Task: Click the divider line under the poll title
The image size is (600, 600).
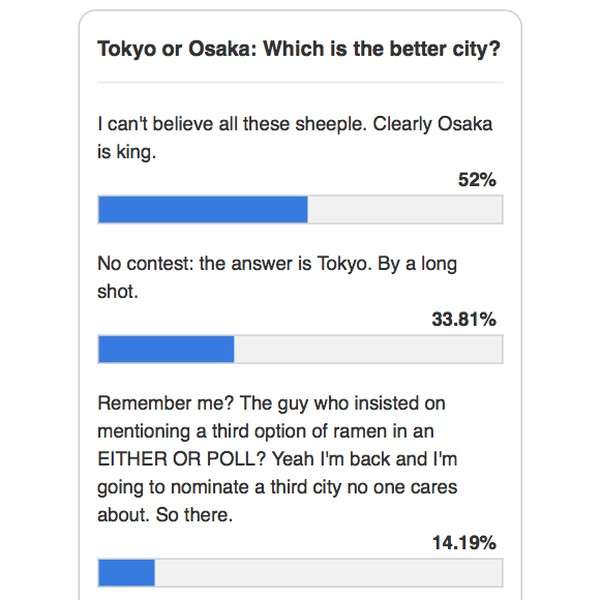Action: point(300,82)
